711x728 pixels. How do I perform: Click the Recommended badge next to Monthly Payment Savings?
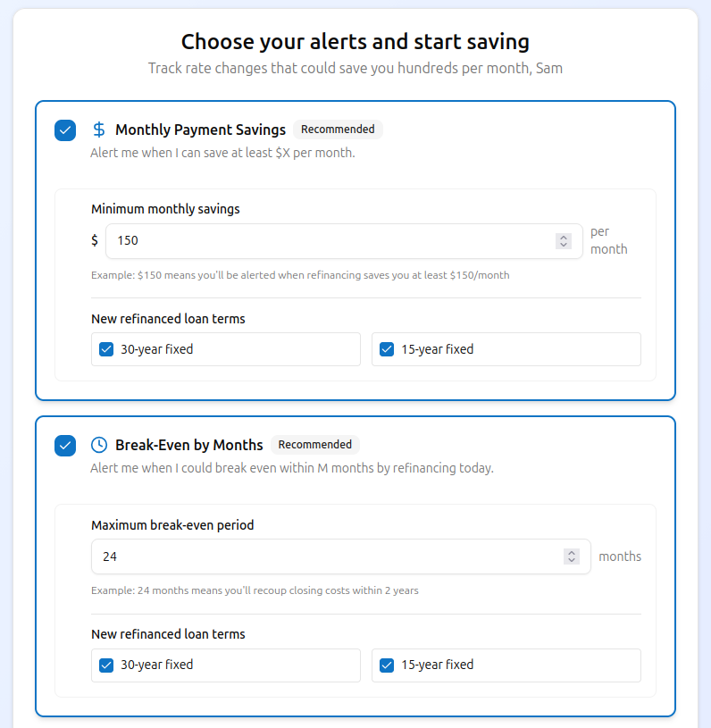337,129
